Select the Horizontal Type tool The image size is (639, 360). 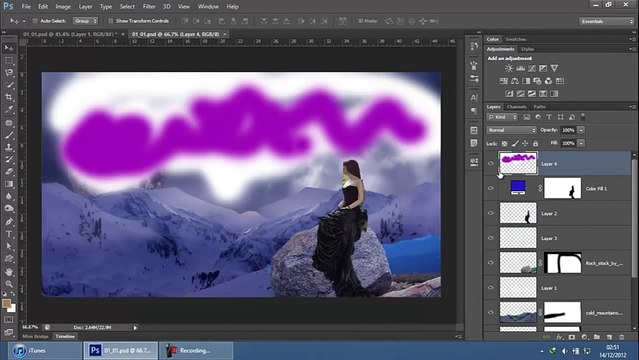point(9,234)
